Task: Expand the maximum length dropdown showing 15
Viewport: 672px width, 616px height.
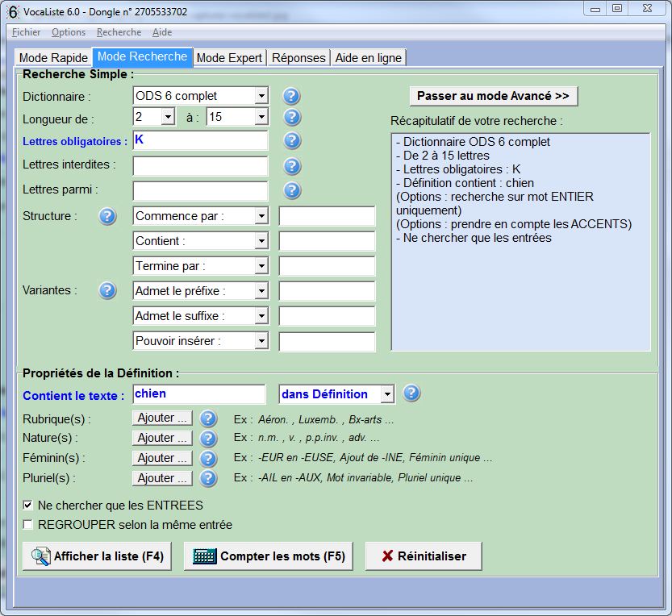Action: tap(261, 117)
